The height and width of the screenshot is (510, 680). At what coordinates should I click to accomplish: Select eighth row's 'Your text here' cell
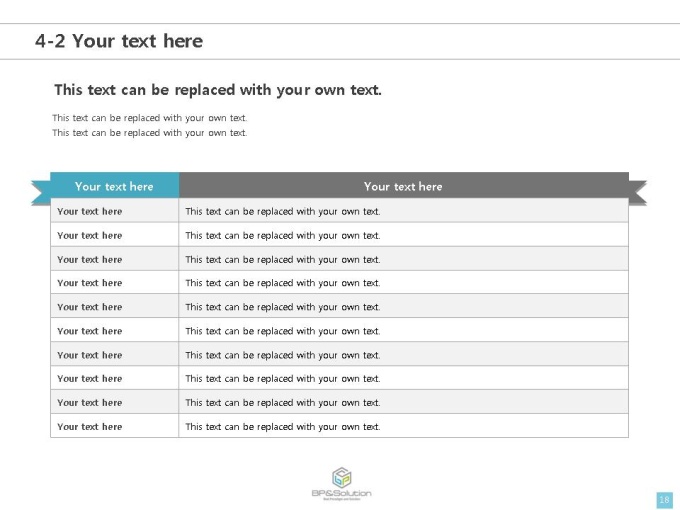[114, 378]
